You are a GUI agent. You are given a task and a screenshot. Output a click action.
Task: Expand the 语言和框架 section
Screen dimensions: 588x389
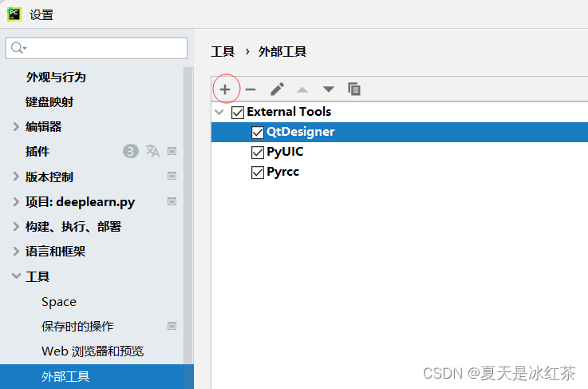[x=16, y=251]
